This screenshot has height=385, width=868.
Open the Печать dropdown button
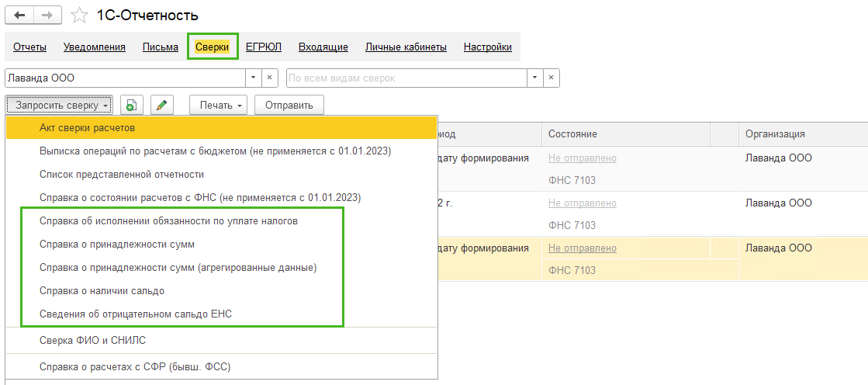tap(218, 105)
